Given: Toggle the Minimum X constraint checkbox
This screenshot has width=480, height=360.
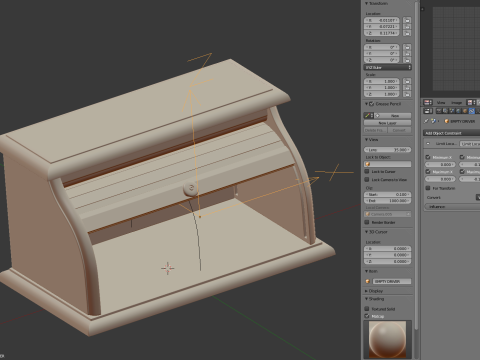Looking at the screenshot, I should tap(428, 157).
